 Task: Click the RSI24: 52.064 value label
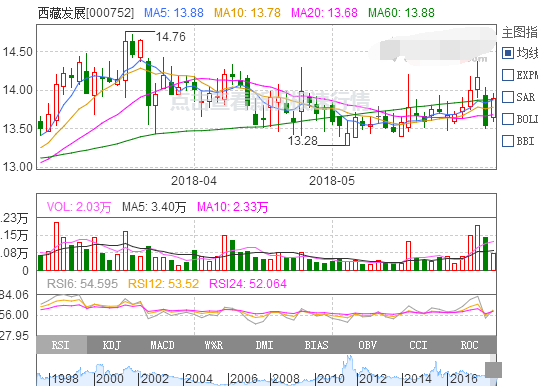pyautogui.click(x=248, y=284)
